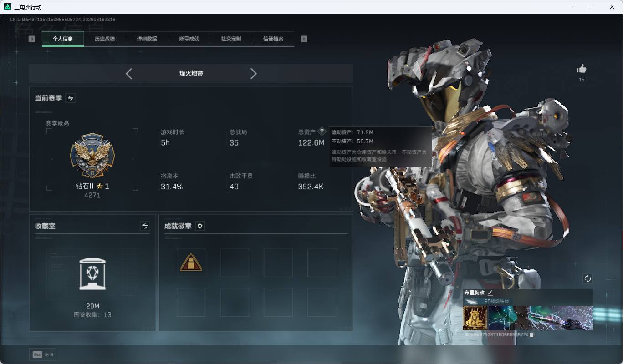
Task: Show the 总资产 question mark help
Action: 322,131
